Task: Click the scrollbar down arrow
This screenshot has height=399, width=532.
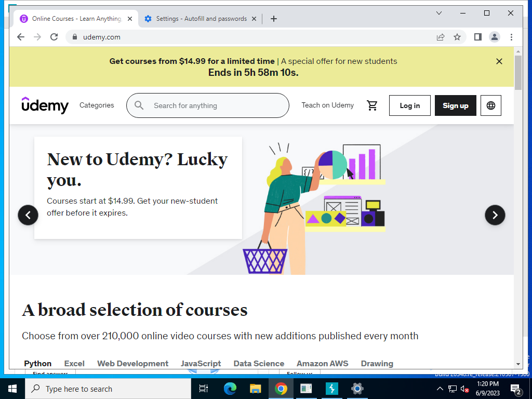Action: [x=518, y=364]
